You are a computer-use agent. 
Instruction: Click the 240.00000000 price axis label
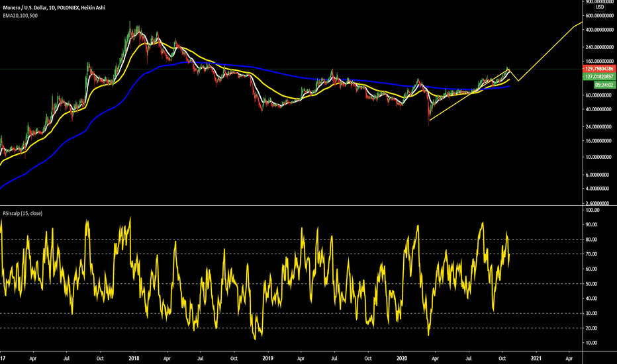coord(598,47)
